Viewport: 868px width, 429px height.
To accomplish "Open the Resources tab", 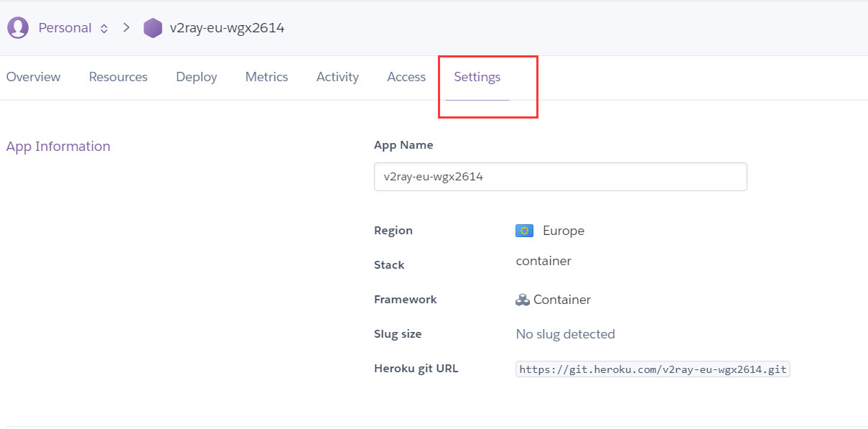I will [x=118, y=77].
